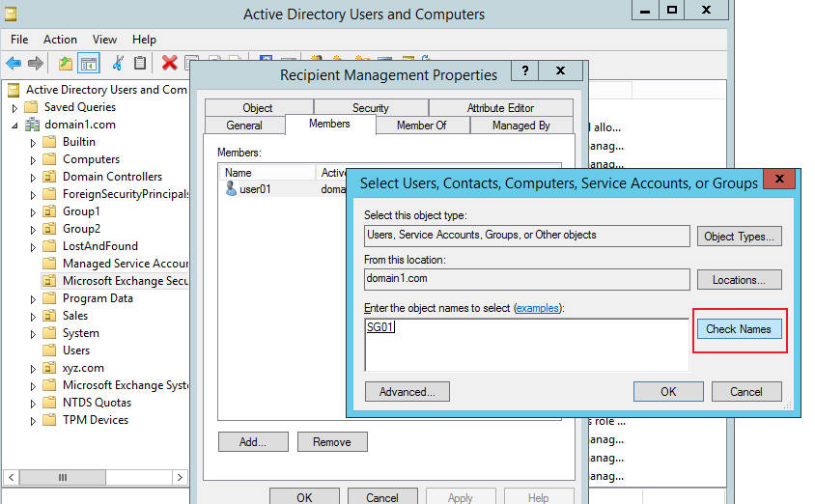The height and width of the screenshot is (504, 815).
Task: Click the tree scrollbar right arrow
Action: 180,477
